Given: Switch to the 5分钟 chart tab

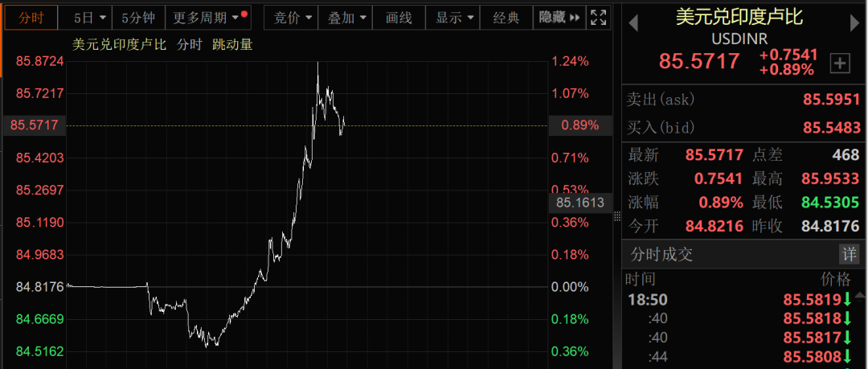Looking at the screenshot, I should pos(138,17).
